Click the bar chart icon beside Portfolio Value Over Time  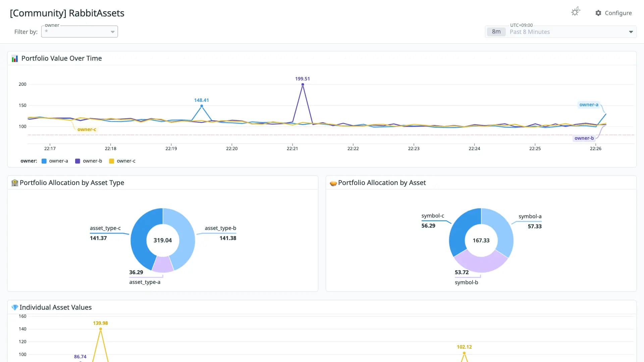click(15, 59)
